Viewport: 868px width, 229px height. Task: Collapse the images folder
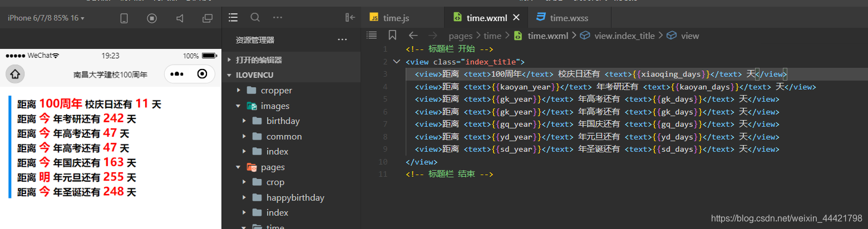point(291,106)
